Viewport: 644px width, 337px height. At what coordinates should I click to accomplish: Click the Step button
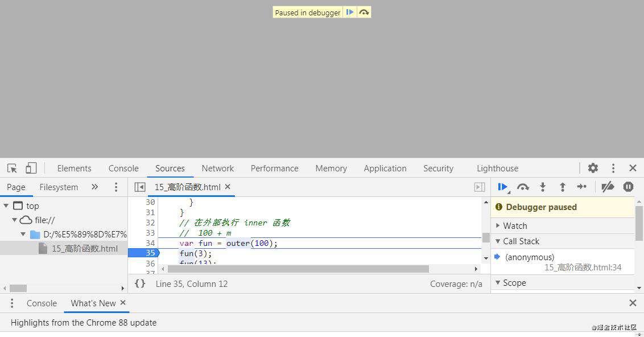click(582, 187)
